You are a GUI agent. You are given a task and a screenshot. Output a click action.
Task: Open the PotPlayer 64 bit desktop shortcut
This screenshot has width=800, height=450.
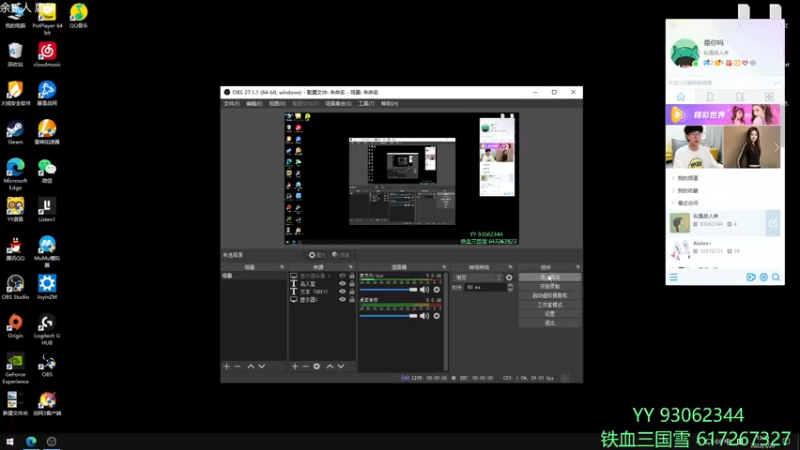[x=47, y=19]
